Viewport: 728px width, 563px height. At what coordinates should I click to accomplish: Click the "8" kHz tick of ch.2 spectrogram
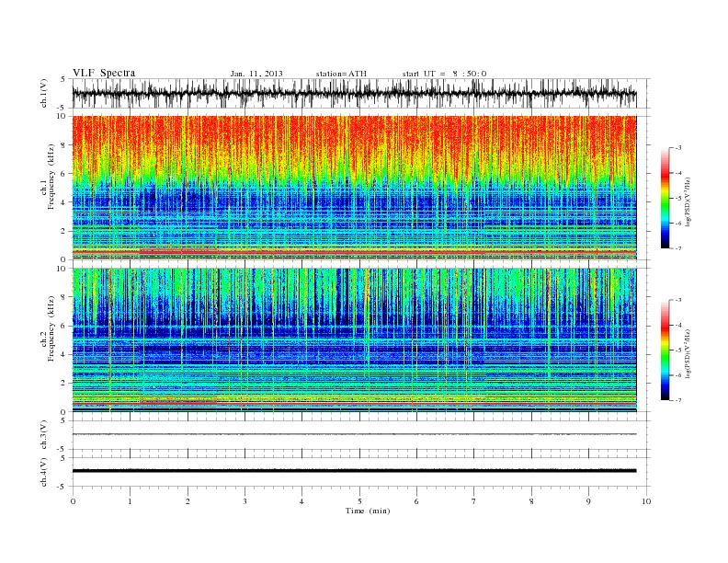click(x=64, y=297)
